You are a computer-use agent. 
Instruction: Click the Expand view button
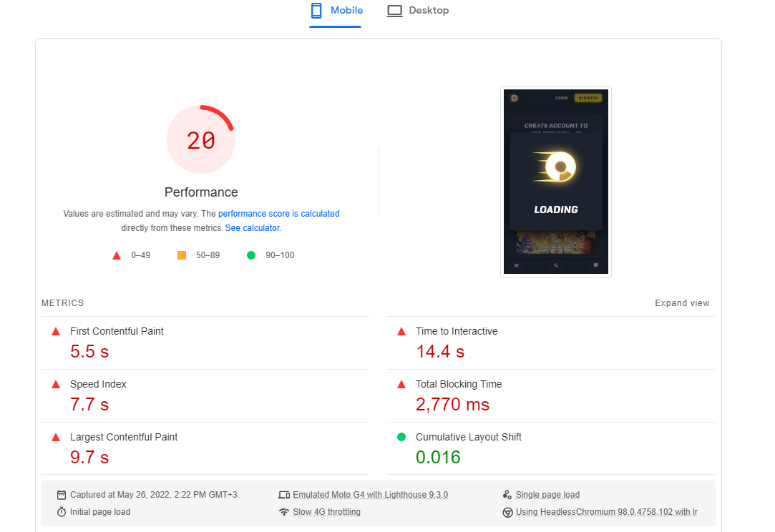pyautogui.click(x=682, y=302)
